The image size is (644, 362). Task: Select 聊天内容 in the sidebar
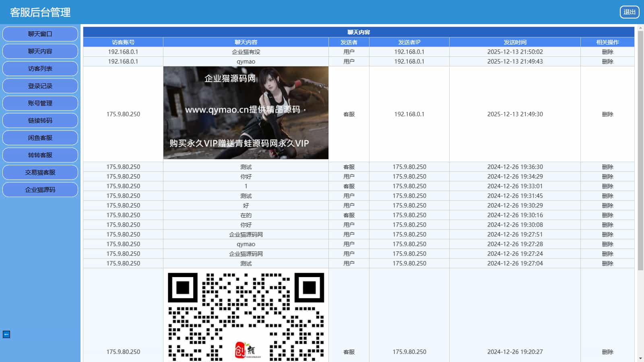(x=40, y=51)
